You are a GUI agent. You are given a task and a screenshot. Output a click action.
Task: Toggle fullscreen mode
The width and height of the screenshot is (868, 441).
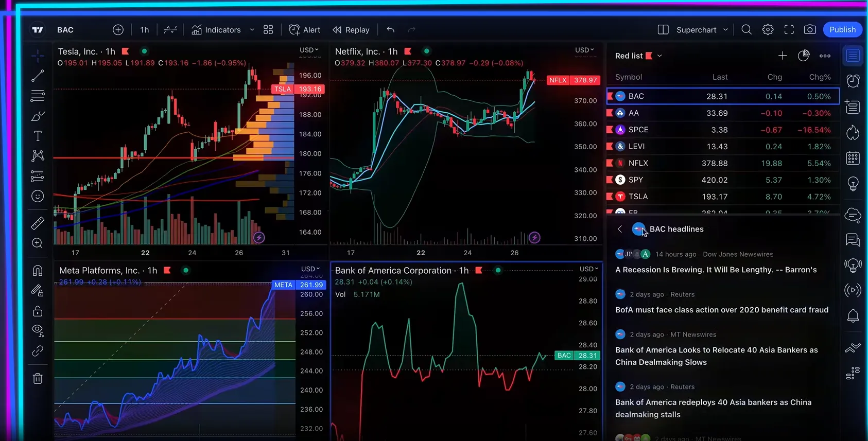point(789,30)
